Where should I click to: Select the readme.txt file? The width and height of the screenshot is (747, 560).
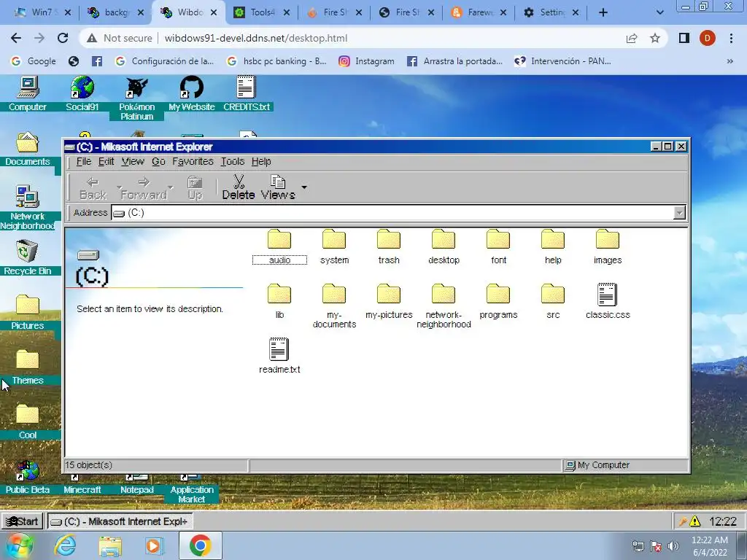pos(279,356)
